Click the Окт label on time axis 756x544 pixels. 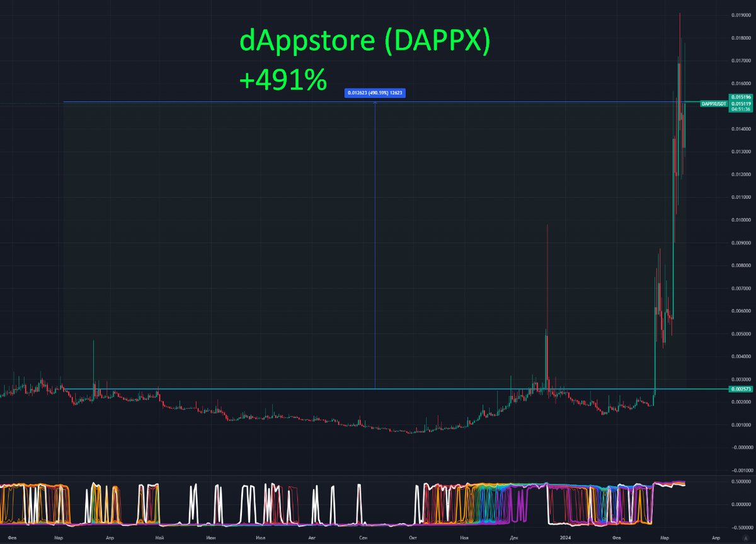tap(413, 538)
